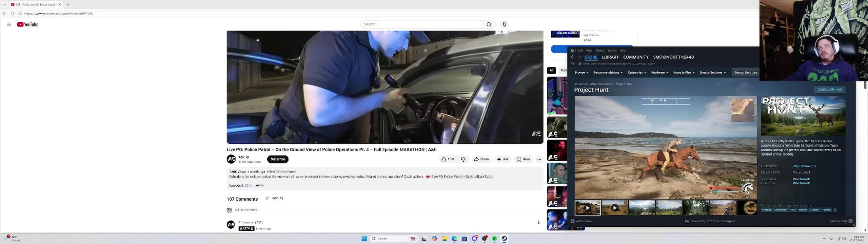Switch to the Steam LIBRARY tab
This screenshot has width=868, height=244.
pos(610,57)
